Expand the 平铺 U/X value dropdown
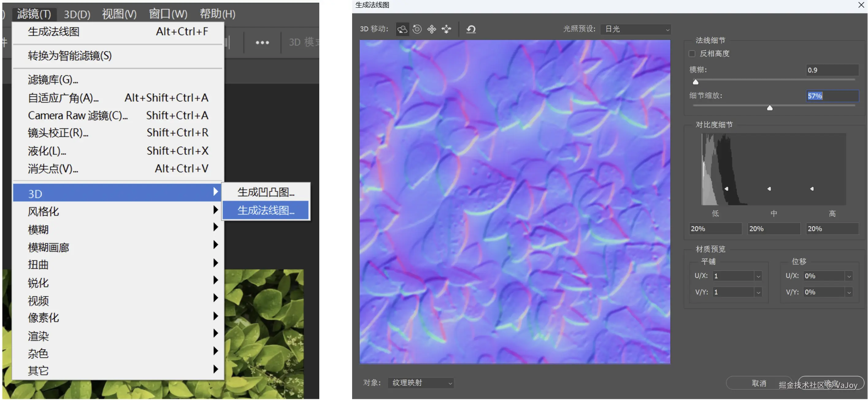868x400 pixels. pyautogui.click(x=758, y=276)
